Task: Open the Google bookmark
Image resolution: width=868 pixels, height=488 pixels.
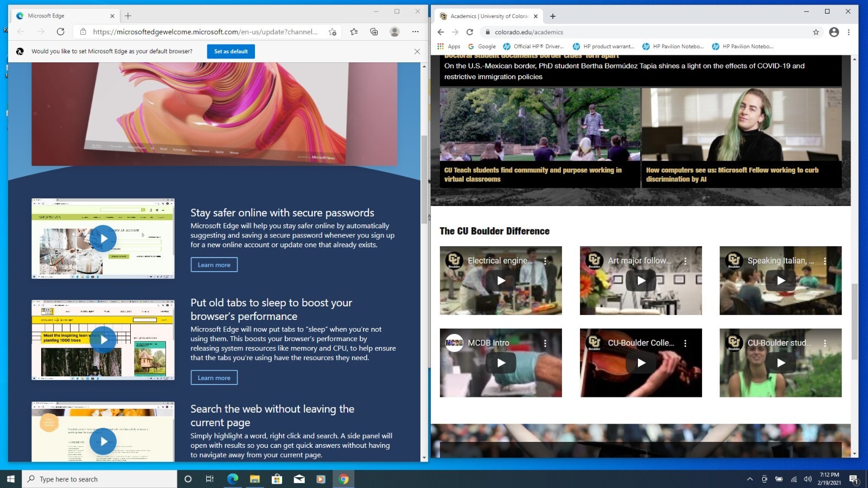Action: tap(482, 47)
